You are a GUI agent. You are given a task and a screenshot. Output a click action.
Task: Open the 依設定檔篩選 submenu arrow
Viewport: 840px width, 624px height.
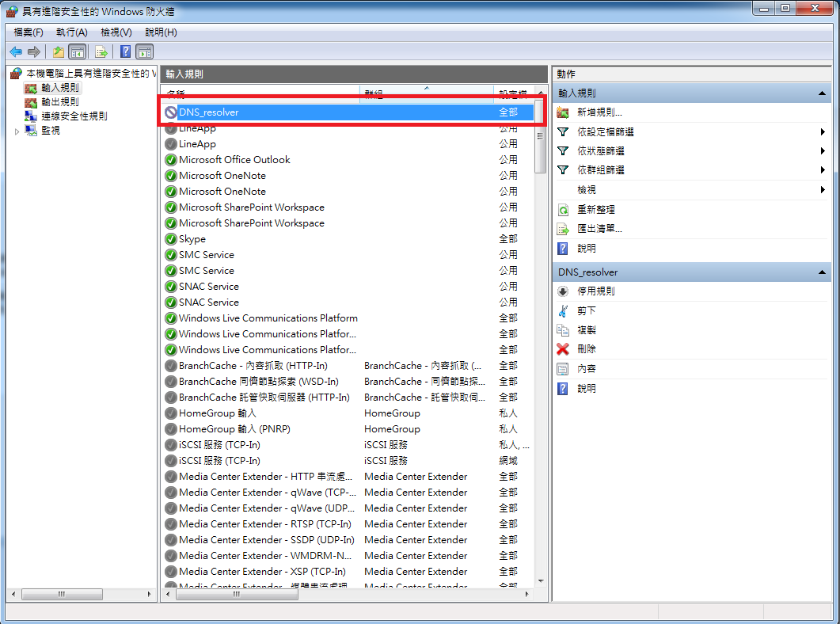tap(823, 132)
